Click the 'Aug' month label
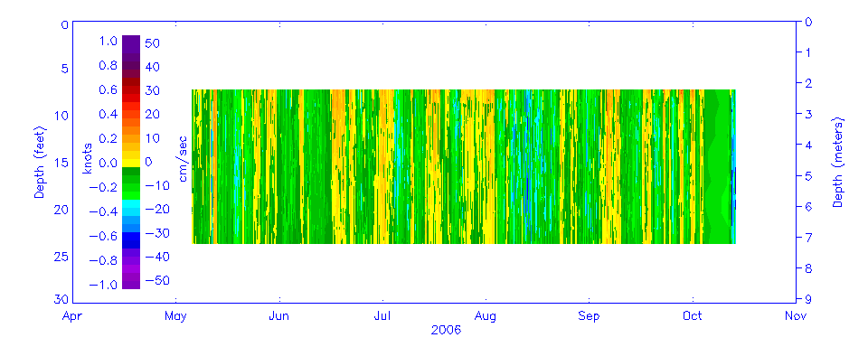Screen dimensions: 868x347 click(486, 316)
